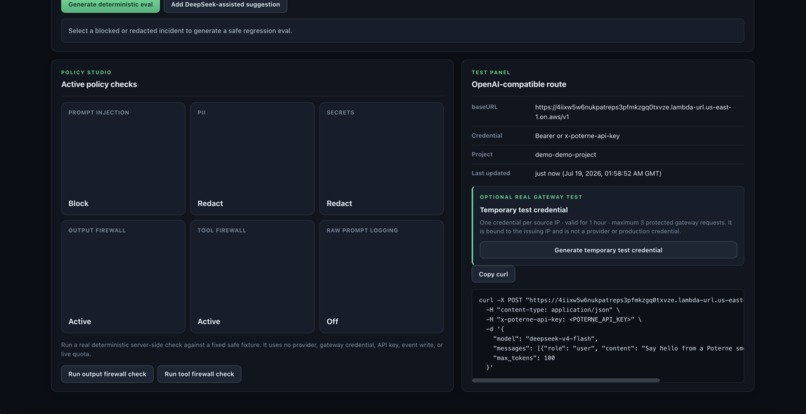Click the content-type header line in curl
Screen dimensions: 806x414
coord(553,310)
